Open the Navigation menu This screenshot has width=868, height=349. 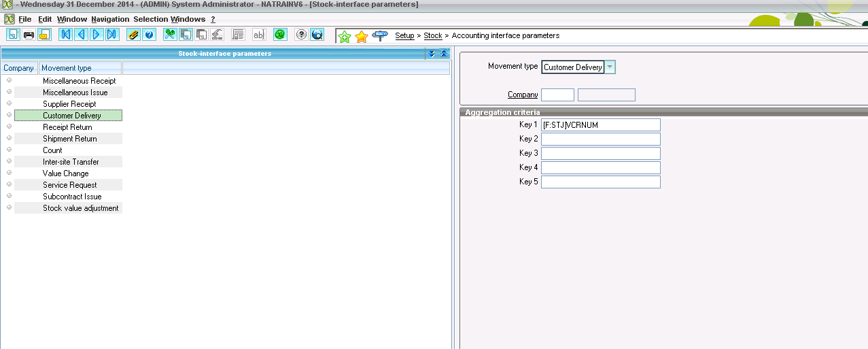(x=109, y=19)
